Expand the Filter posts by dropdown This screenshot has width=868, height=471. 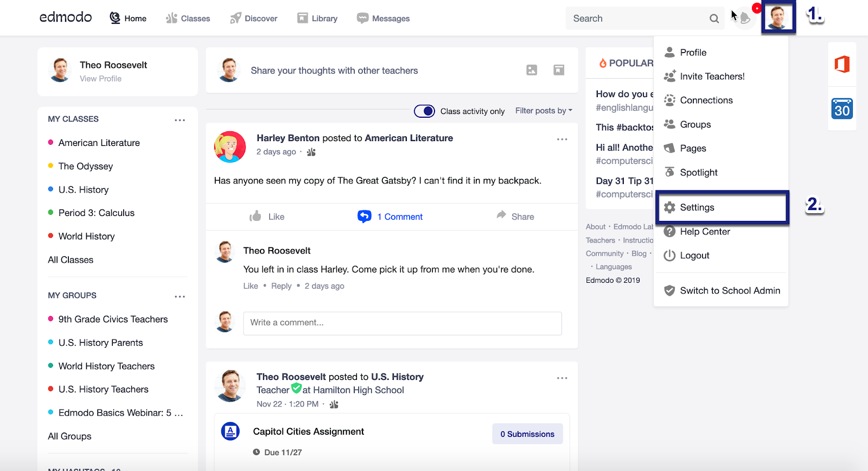[x=544, y=111]
